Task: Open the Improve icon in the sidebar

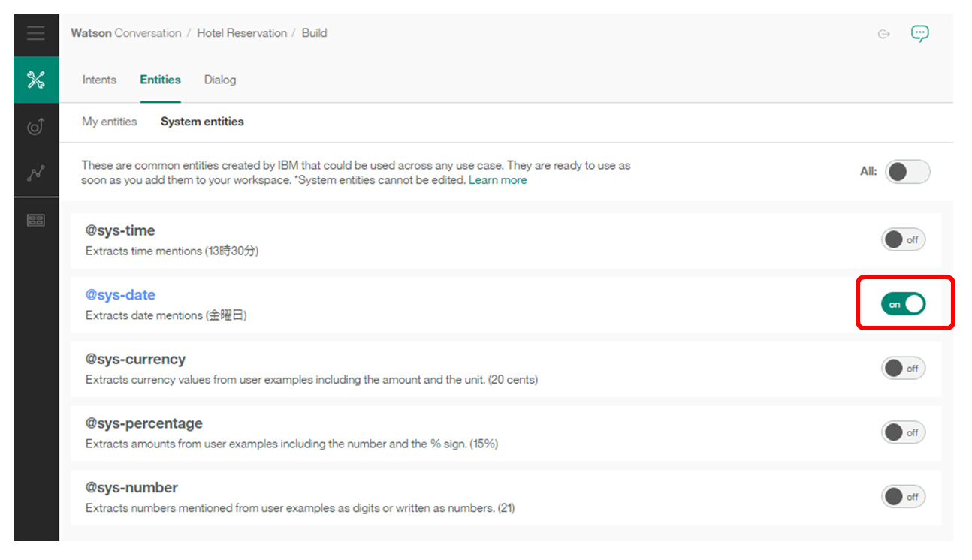Action: [36, 126]
